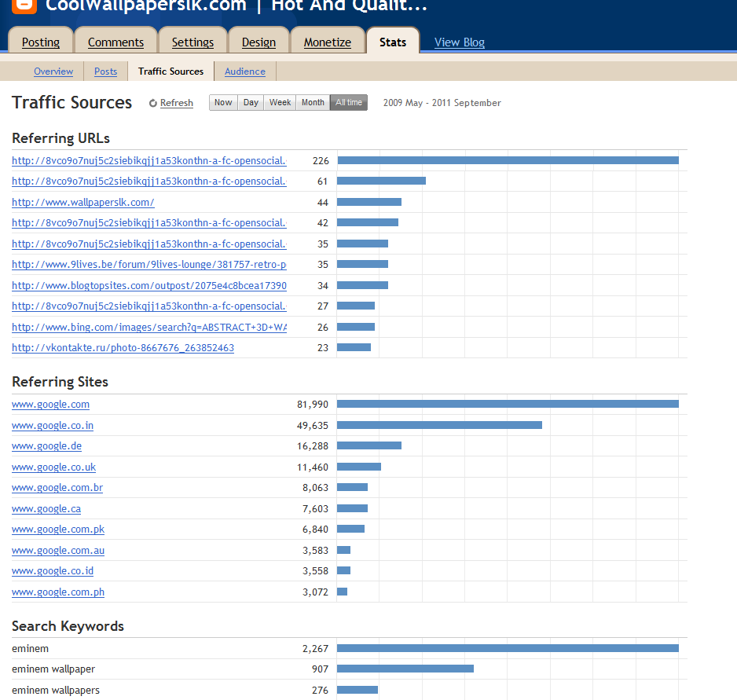
Task: Click the 81,990 count value
Action: [313, 405]
